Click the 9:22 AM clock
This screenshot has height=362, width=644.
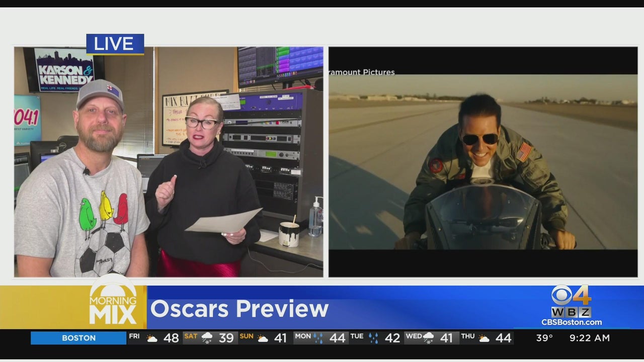589,338
